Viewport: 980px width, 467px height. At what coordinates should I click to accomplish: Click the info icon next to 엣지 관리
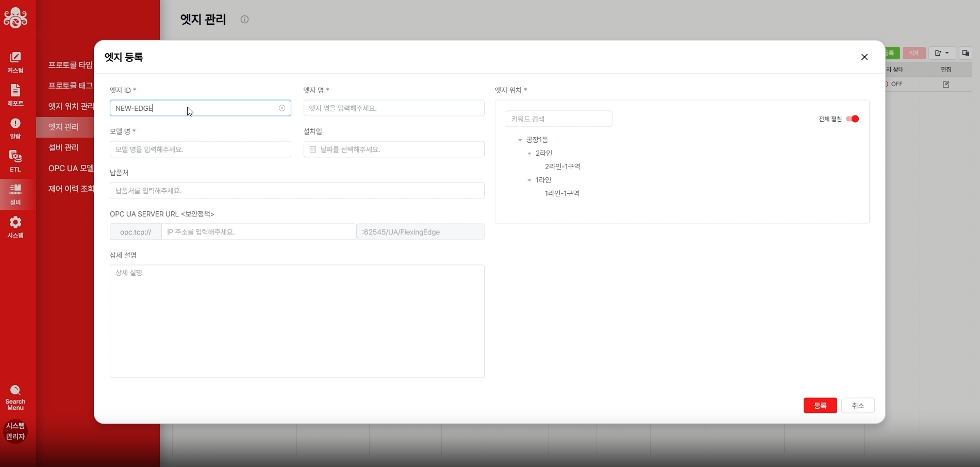tap(244, 20)
